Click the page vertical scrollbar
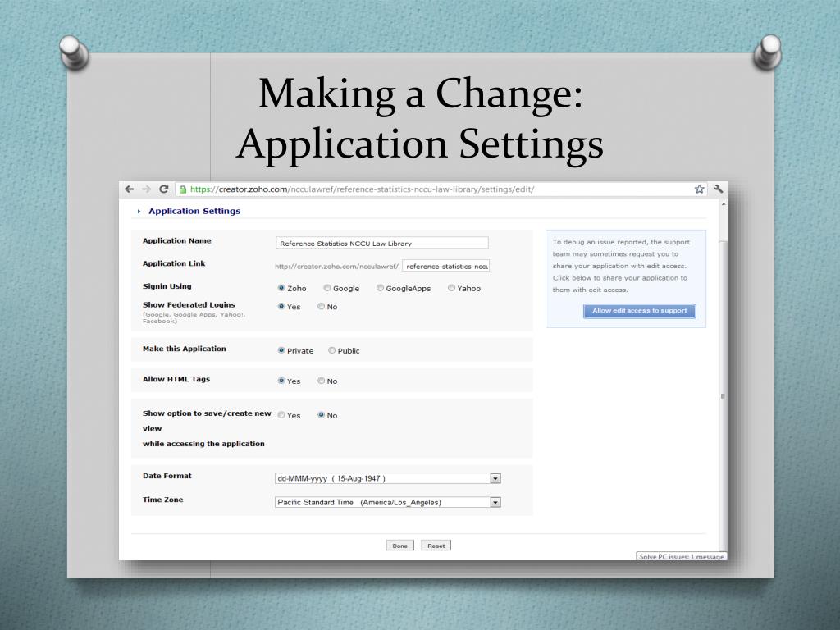Screen dimensions: 840x630 723,396
